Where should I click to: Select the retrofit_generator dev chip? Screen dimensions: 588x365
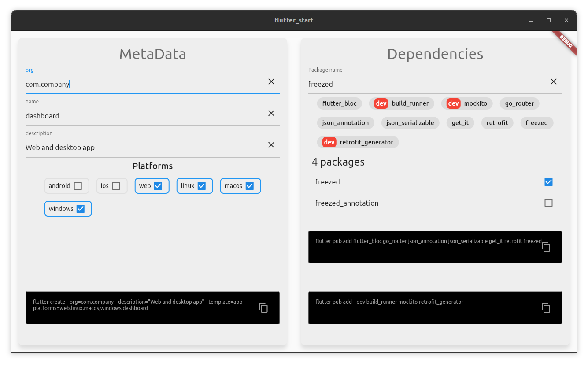click(358, 142)
